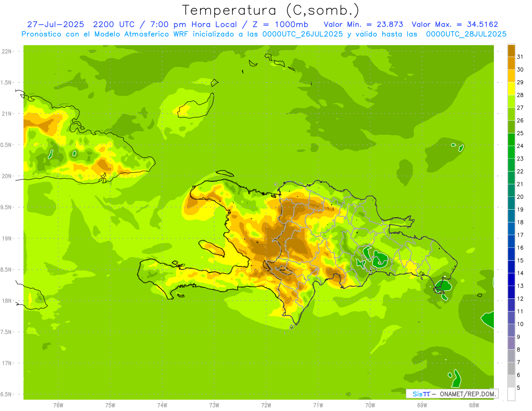Click the '0000UTC_26JUL2025' initialization timestamp
532x411 pixels.
[x=303, y=34]
